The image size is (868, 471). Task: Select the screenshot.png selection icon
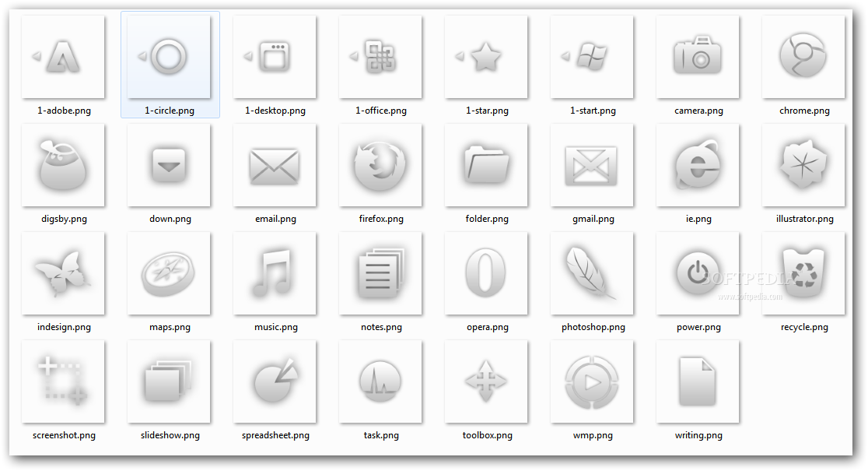tap(63, 381)
